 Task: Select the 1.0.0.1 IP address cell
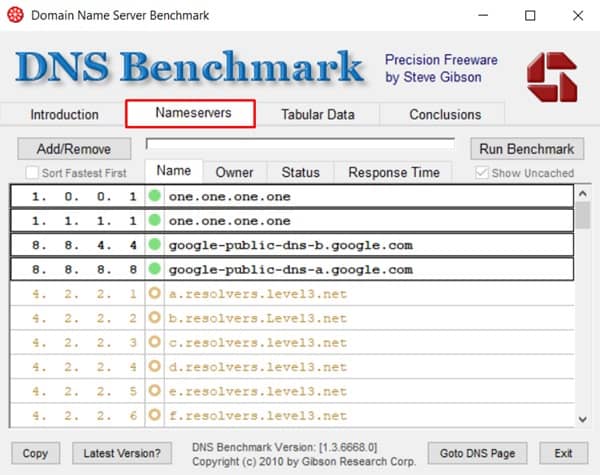click(78, 196)
